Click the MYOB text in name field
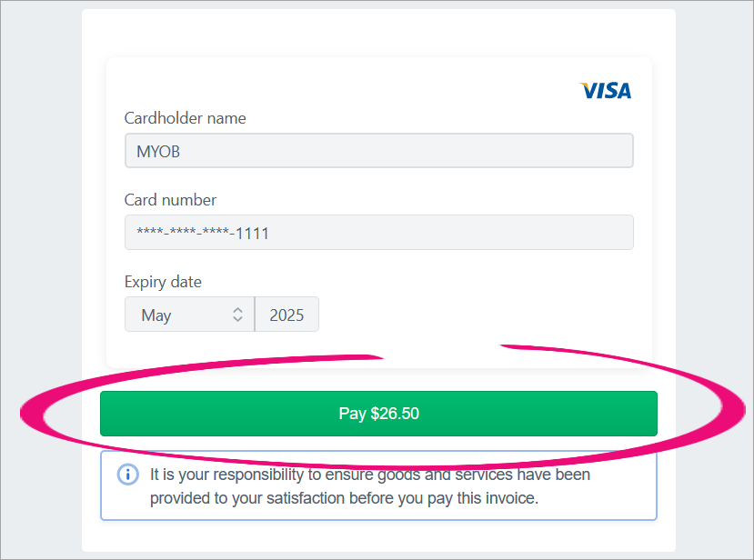Image resolution: width=754 pixels, height=560 pixels. (x=158, y=152)
